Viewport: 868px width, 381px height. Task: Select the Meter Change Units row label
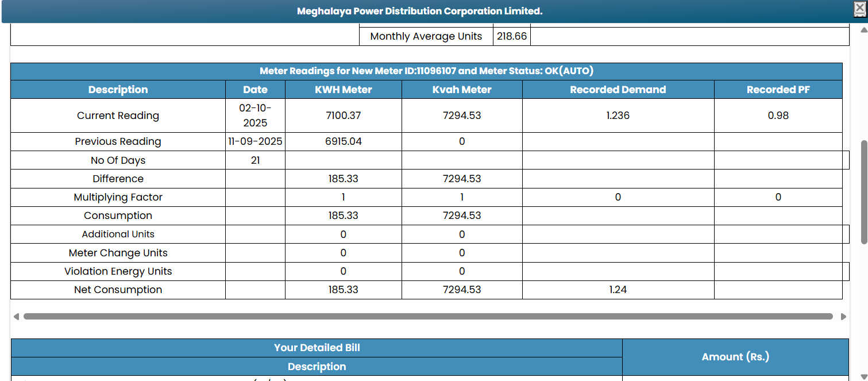118,253
